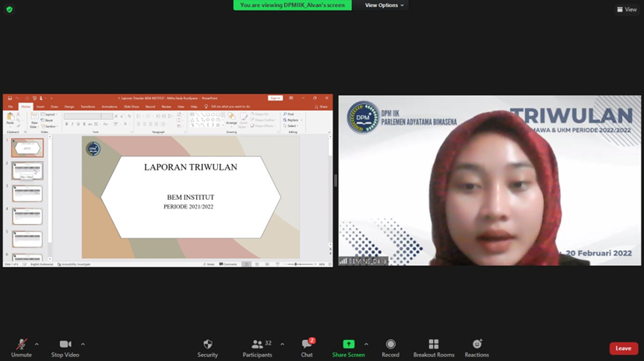Screen dimensions: 644x361
Task: Open the View Options dropdown
Action: [385, 5]
